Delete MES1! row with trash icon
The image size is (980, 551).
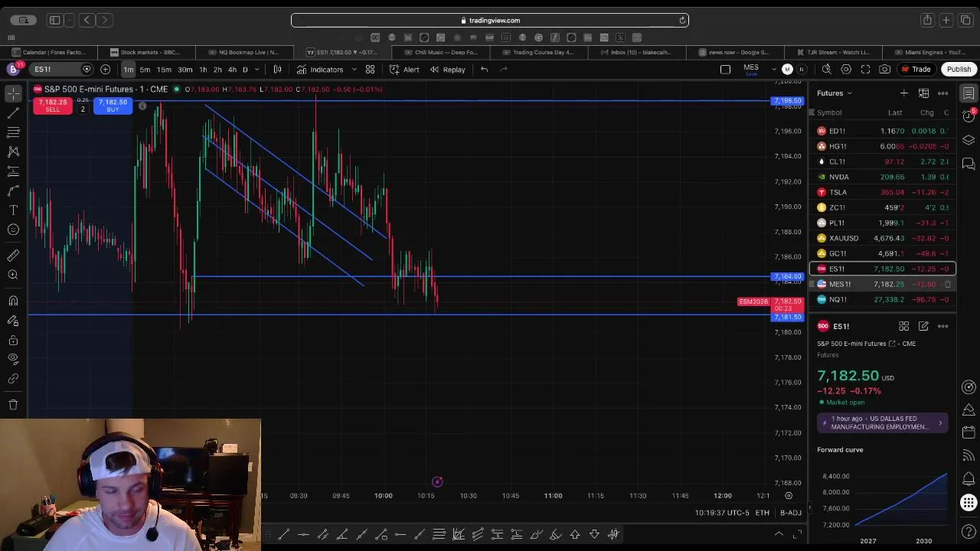947,284
